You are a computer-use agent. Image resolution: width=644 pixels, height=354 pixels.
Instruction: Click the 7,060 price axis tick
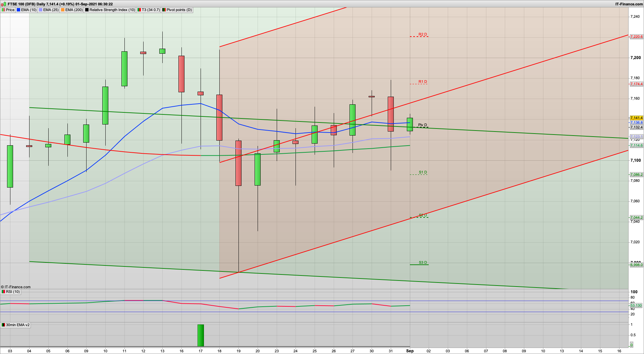click(635, 201)
